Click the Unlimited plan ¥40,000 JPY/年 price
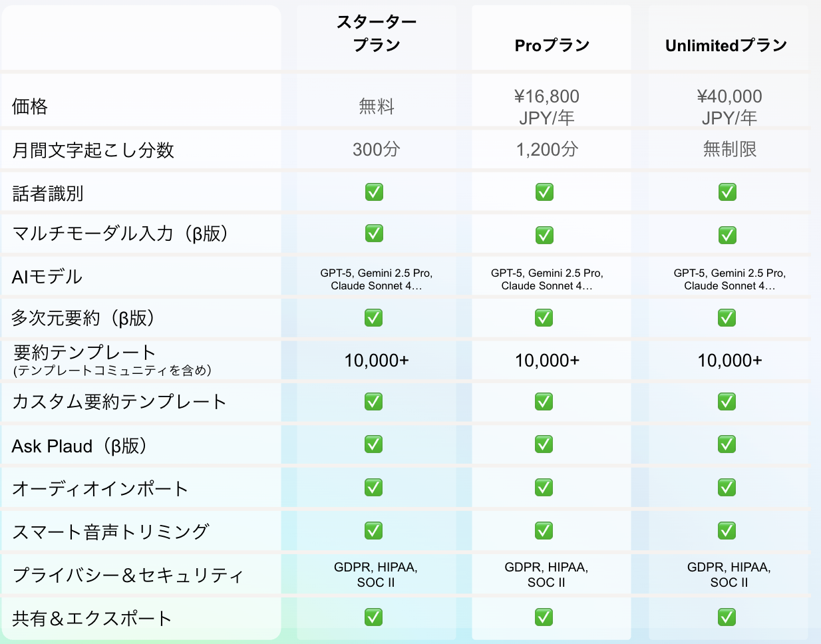 [729, 106]
